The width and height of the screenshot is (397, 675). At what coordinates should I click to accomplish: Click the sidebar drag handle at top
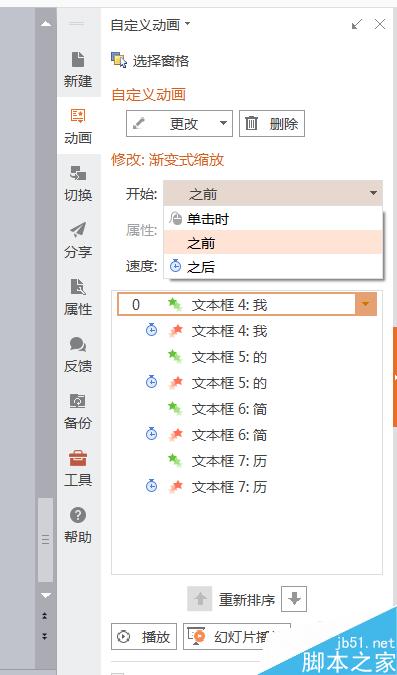coord(77,23)
